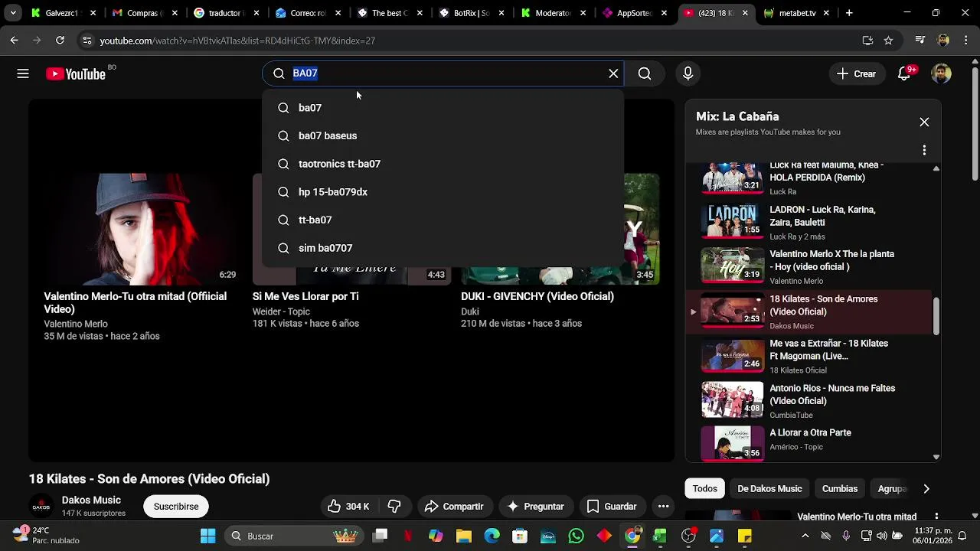Subscribe to Dakos Music with Suscribirse
980x551 pixels.
pyautogui.click(x=176, y=507)
